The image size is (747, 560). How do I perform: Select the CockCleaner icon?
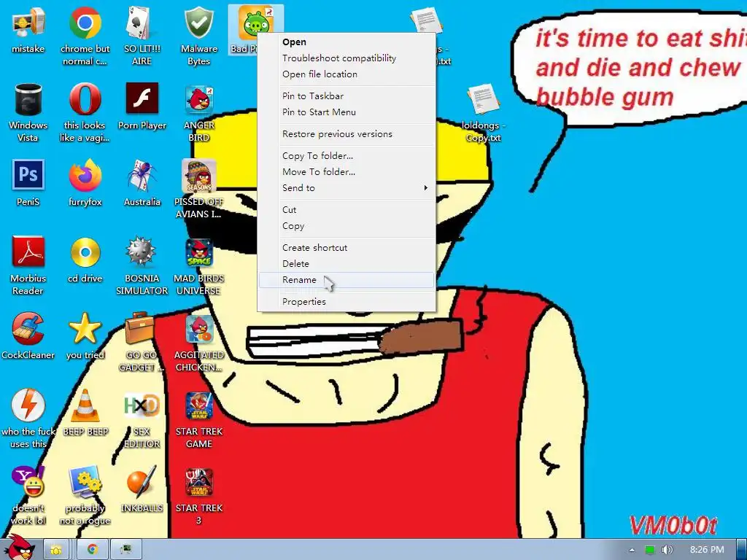tap(28, 336)
